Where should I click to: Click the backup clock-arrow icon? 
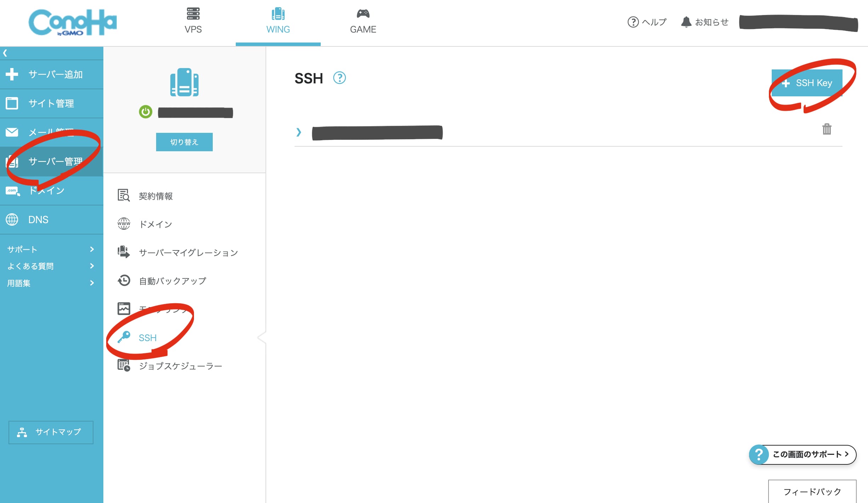(124, 280)
